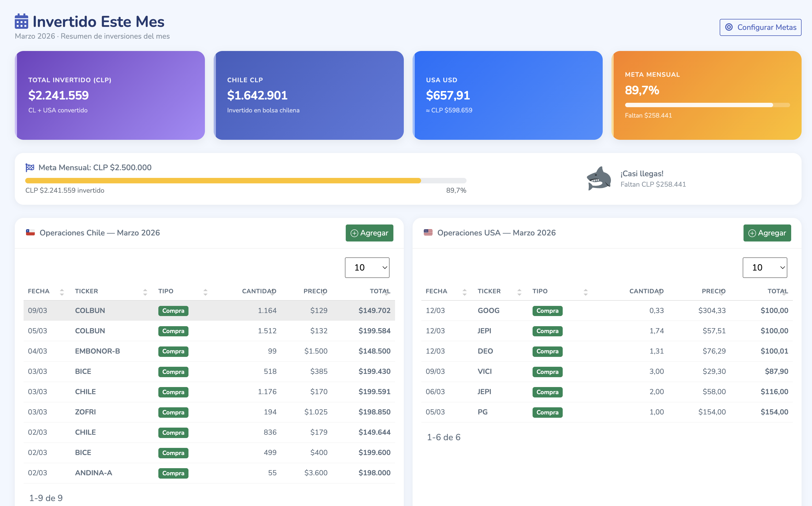
Task: Click the yellow Meta Mensual progress bar
Action: click(223, 181)
